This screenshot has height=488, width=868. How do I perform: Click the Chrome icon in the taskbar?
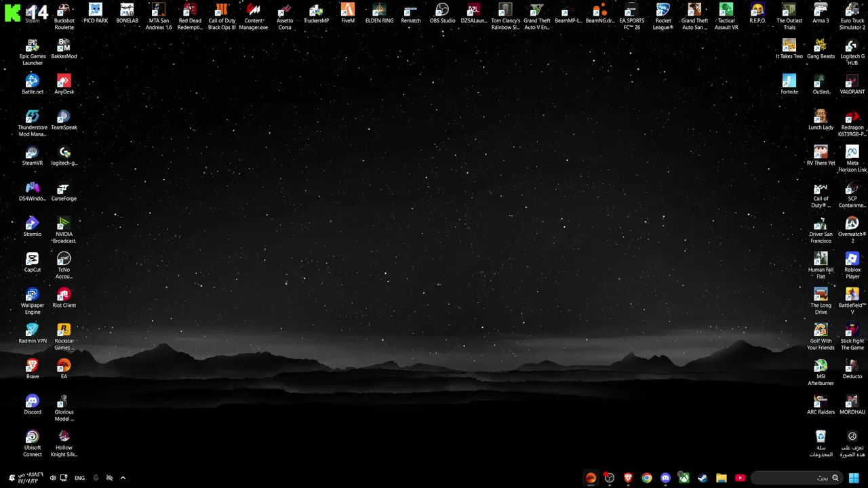click(647, 478)
